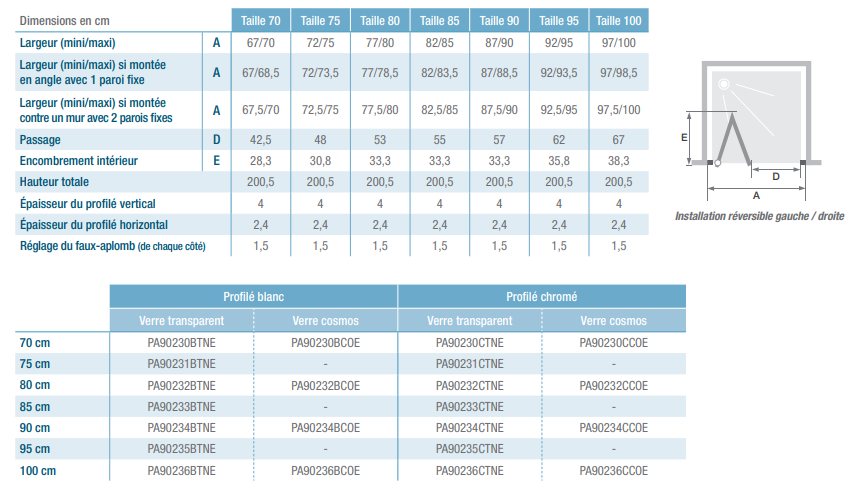Screen dimensions: 853x489
Task: Select reference PA90231CTNE
Action: 469,364
